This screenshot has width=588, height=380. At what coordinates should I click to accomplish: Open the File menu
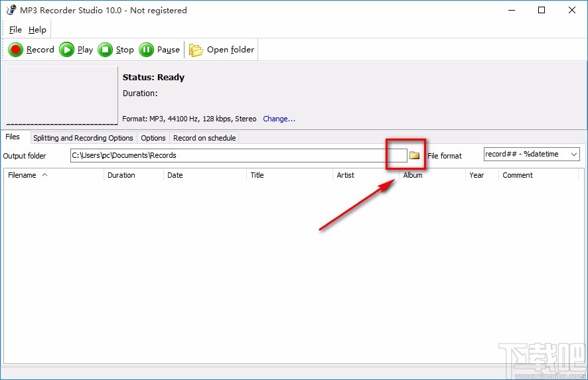coord(15,30)
